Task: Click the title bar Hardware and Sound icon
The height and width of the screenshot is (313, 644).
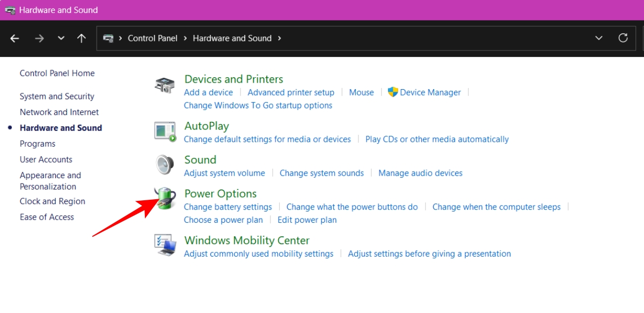Action: 10,10
